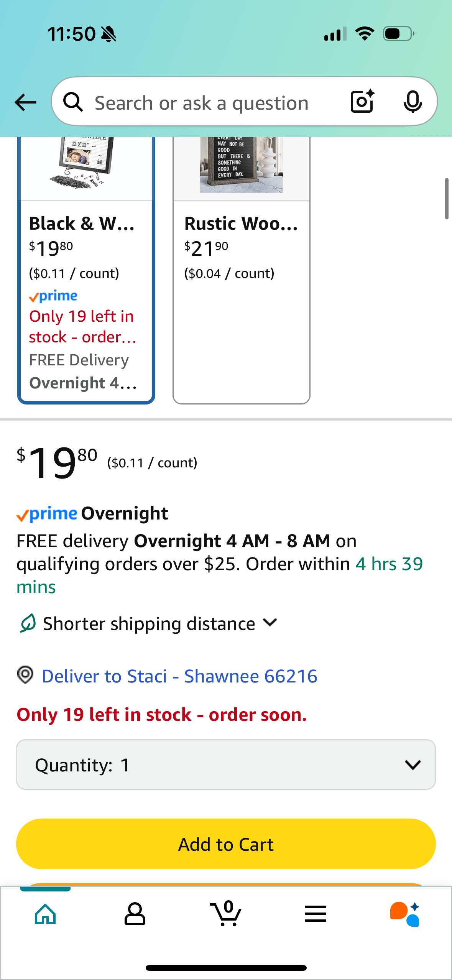Tap the search magnifier icon

(73, 102)
